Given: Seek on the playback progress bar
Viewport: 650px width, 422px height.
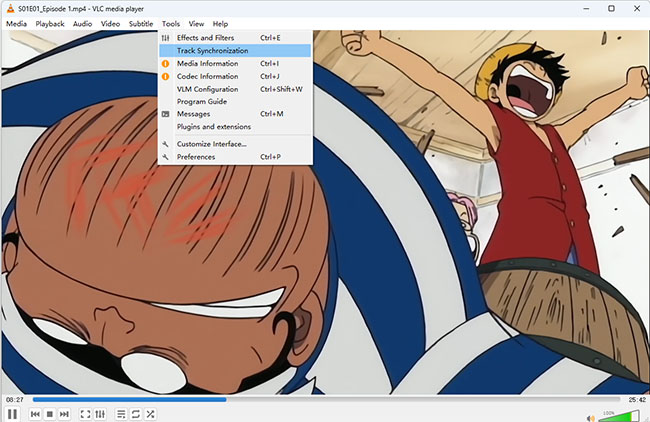Looking at the screenshot, I should 326,400.
